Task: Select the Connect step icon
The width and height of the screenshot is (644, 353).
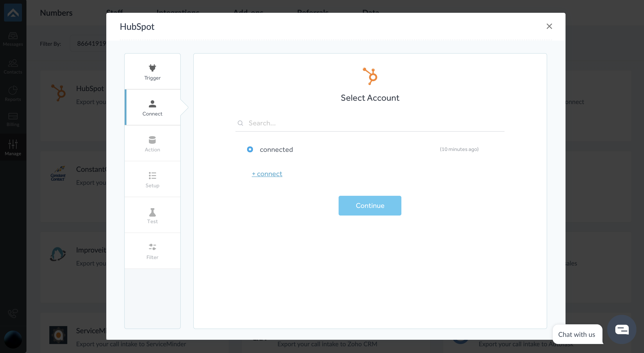Action: coord(152,104)
